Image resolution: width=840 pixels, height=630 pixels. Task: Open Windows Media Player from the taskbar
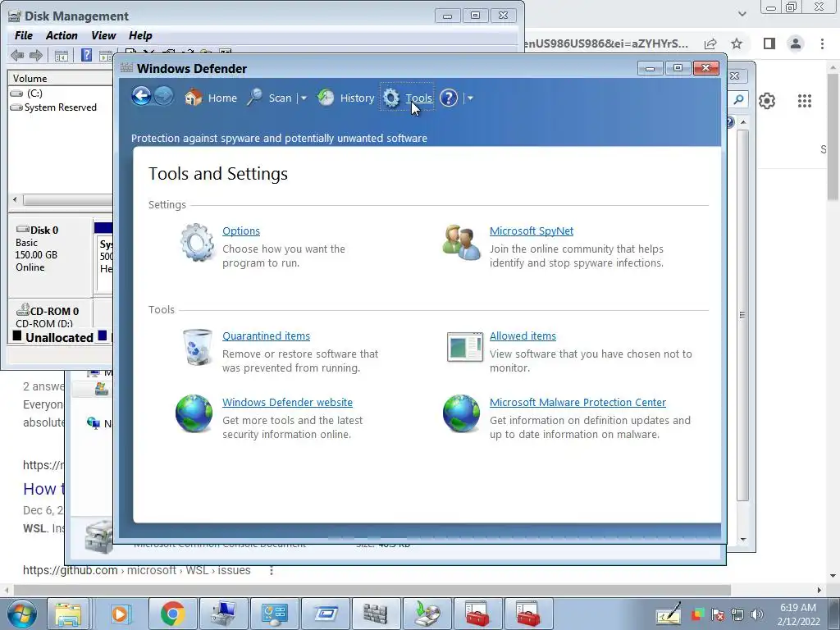point(121,614)
